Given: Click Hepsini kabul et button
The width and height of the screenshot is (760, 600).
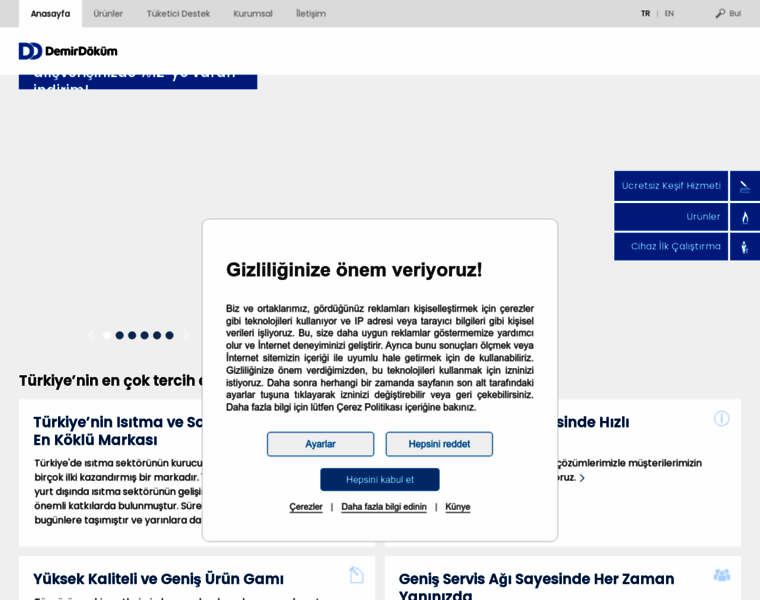Looking at the screenshot, I should (x=380, y=479).
